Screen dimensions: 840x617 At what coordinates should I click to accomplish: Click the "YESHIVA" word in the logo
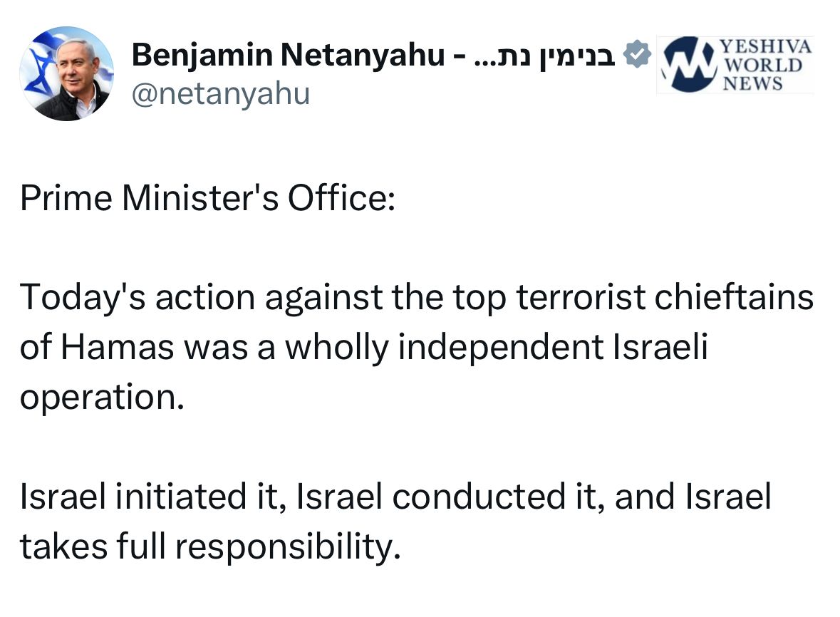pyautogui.click(x=766, y=47)
